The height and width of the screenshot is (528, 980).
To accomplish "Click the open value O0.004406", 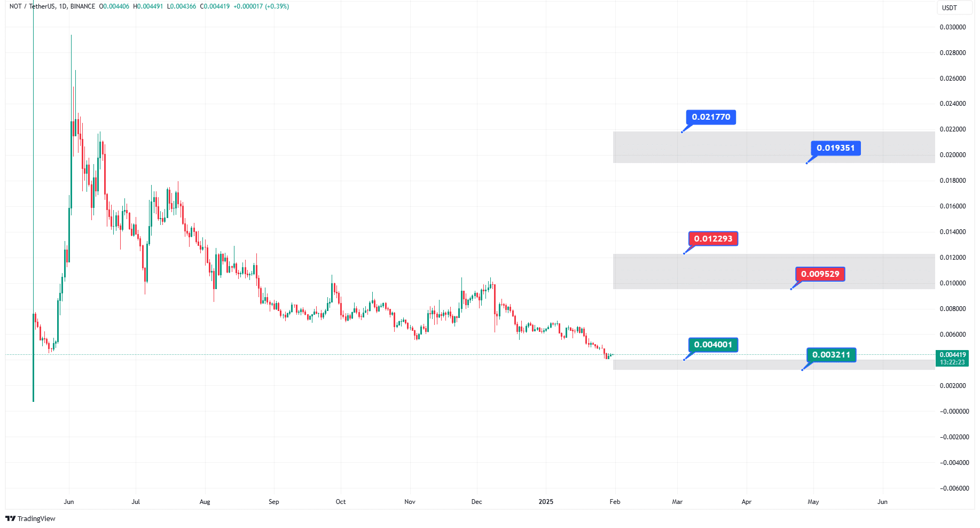I will (x=114, y=6).
